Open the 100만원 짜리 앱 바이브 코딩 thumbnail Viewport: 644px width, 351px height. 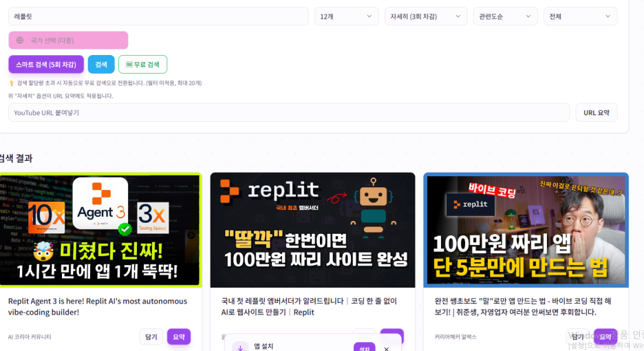coord(526,230)
